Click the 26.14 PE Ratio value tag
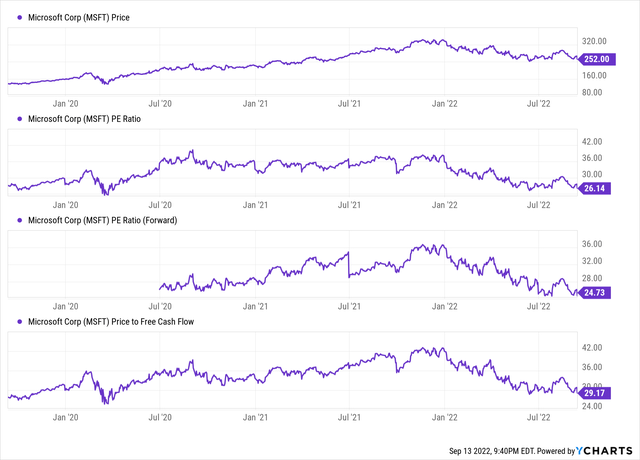The image size is (640, 460). (596, 187)
